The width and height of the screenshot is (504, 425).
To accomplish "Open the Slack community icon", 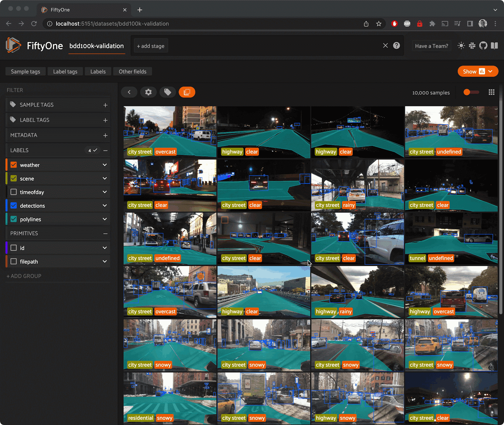I will tap(472, 46).
